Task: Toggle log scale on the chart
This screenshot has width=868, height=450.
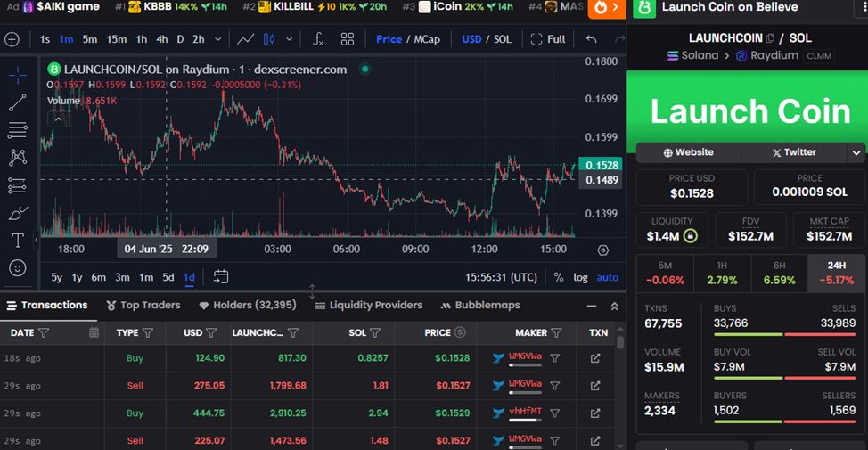Action: 581,277
